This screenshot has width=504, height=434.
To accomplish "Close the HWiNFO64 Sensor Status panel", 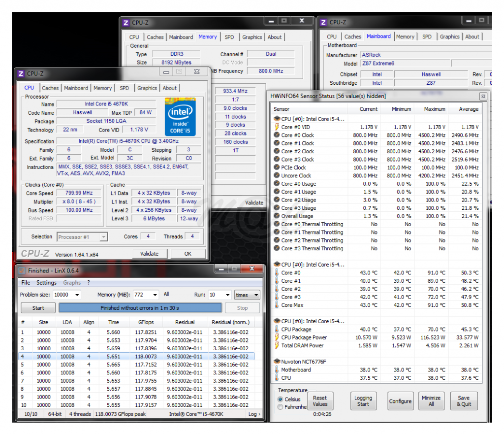I will pos(483,96).
